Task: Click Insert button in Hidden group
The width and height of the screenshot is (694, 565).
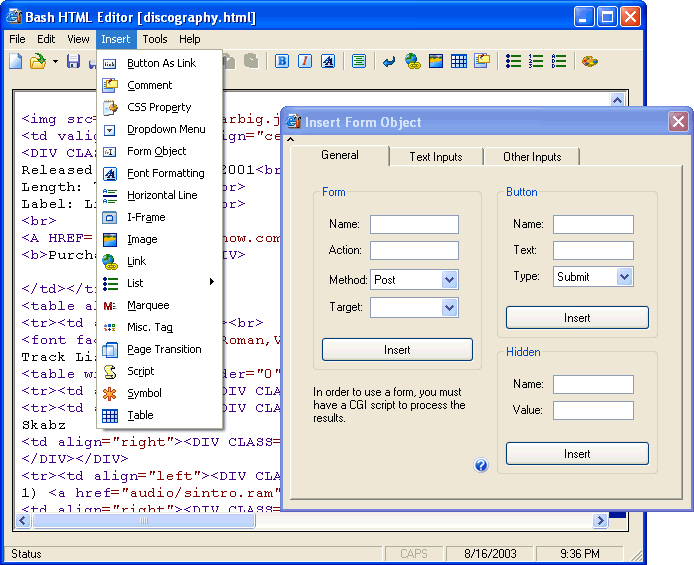Action: pyautogui.click(x=577, y=454)
